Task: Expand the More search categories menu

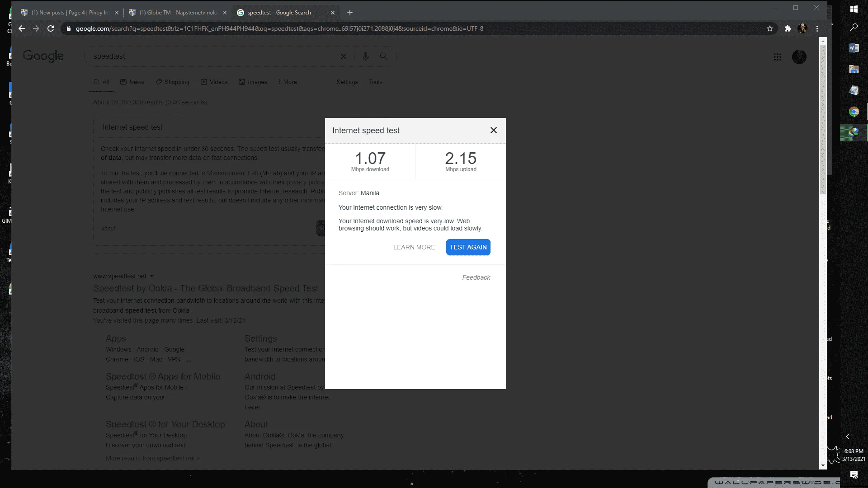Action: click(288, 82)
